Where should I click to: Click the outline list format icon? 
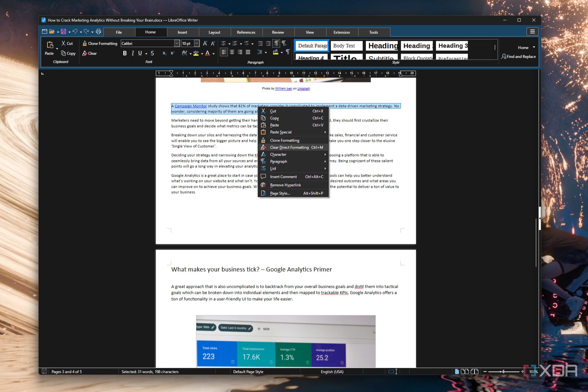(247, 43)
